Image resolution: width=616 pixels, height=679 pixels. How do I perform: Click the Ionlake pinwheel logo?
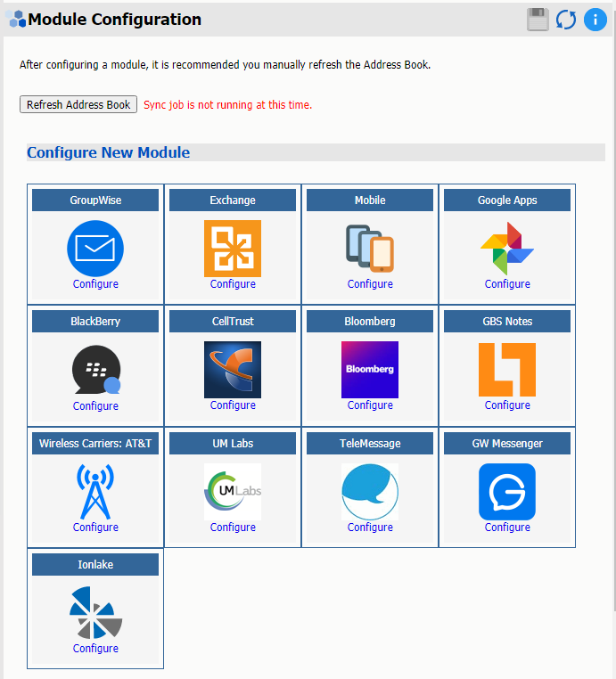95,613
